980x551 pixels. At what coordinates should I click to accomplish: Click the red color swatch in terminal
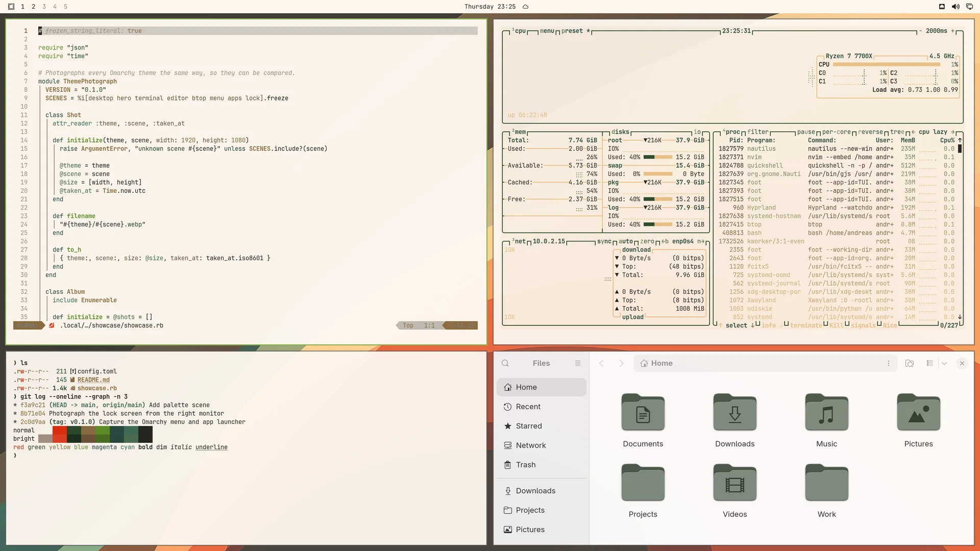click(x=60, y=431)
